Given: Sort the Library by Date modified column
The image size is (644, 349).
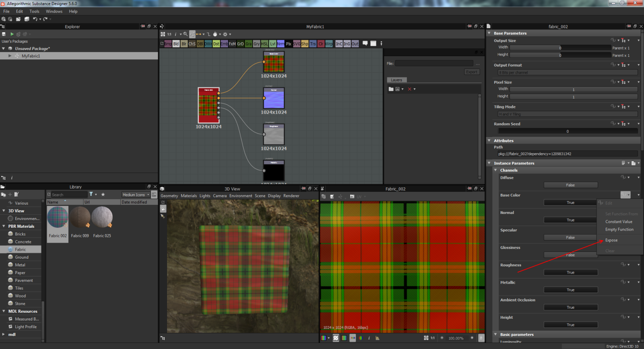Looking at the screenshot, I should coord(139,202).
